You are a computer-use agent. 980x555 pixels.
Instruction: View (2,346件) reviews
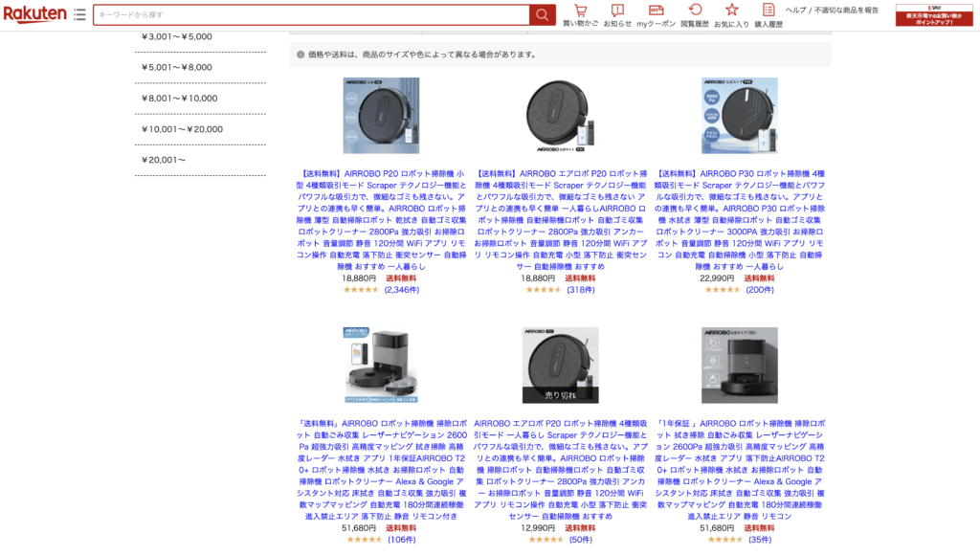tap(401, 290)
